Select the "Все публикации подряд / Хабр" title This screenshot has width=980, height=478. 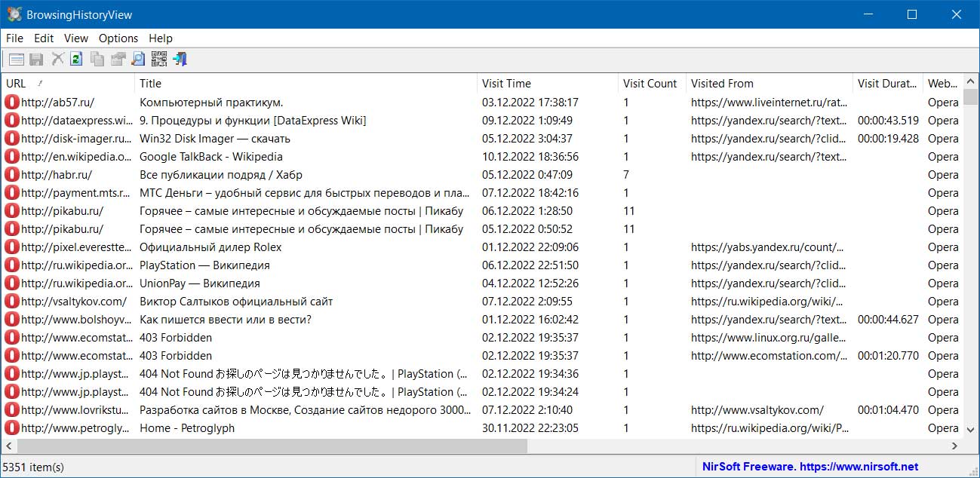pyautogui.click(x=221, y=174)
